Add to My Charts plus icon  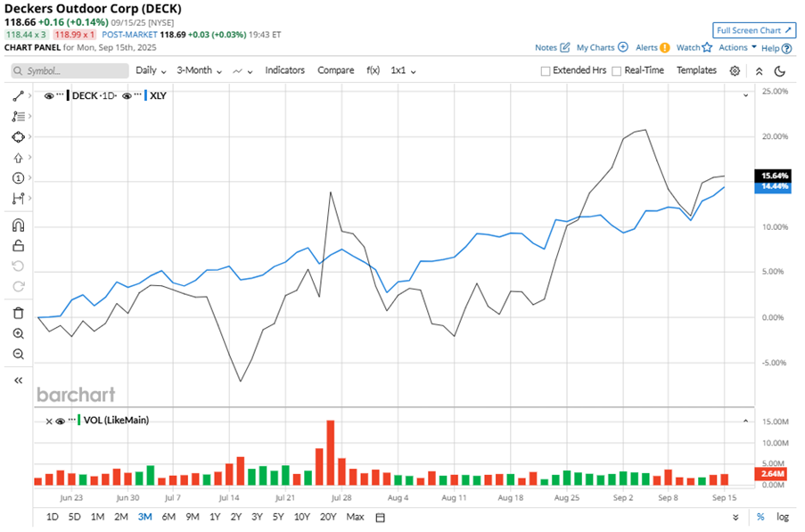click(x=623, y=46)
